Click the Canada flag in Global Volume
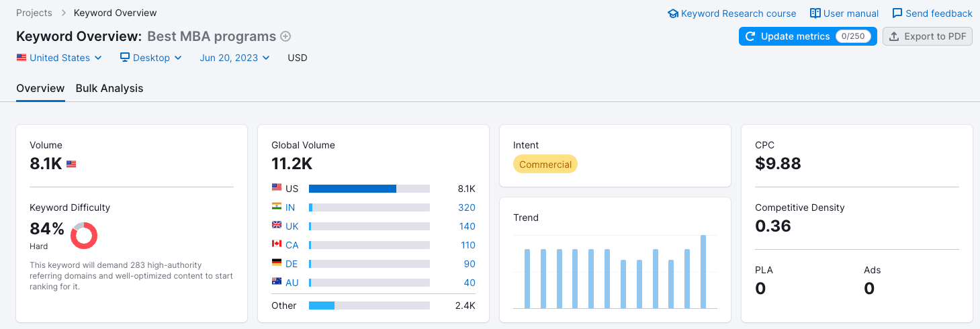 [x=277, y=244]
